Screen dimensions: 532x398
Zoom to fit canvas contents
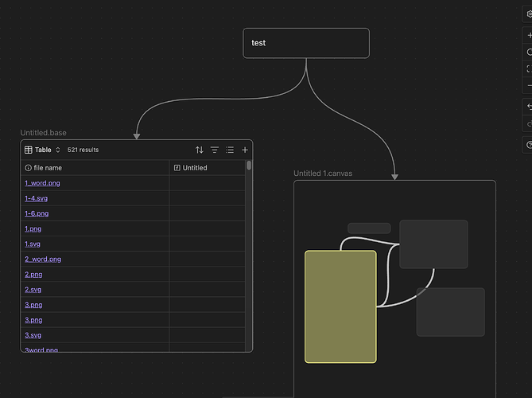tap(530, 69)
